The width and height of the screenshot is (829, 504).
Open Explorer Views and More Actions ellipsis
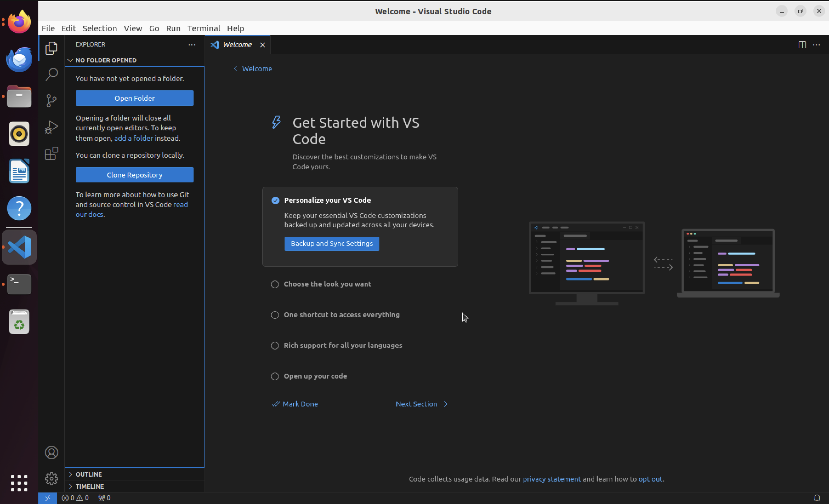click(x=192, y=45)
